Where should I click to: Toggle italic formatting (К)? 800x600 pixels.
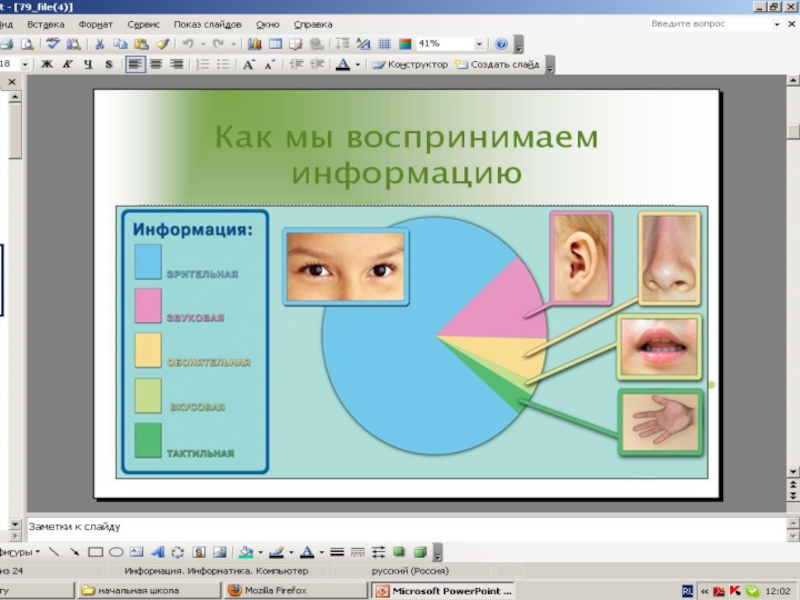point(67,64)
